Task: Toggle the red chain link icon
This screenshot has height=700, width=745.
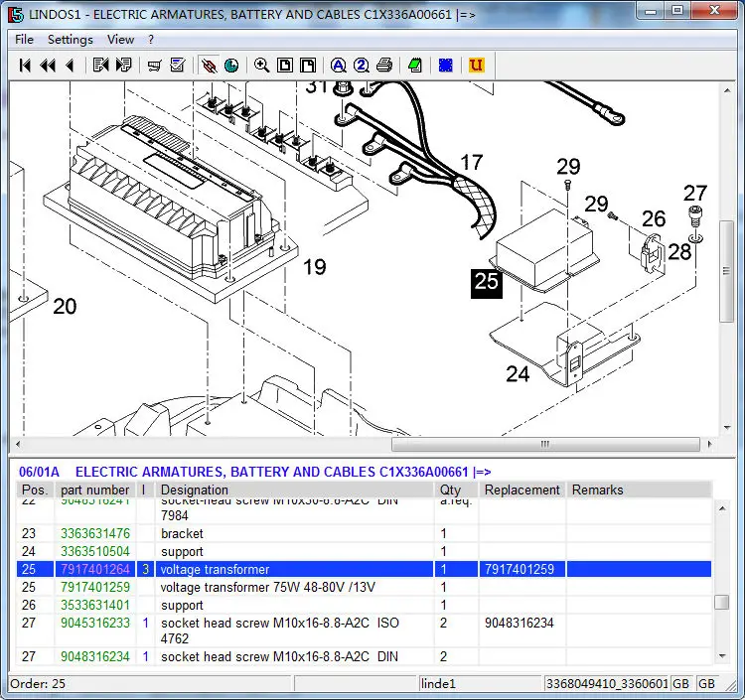Action: pos(209,66)
